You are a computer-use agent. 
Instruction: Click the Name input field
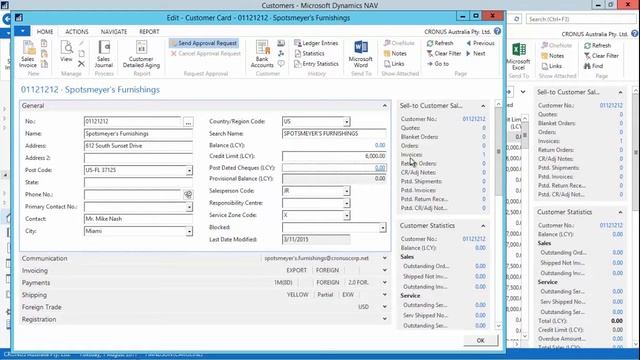coord(138,134)
